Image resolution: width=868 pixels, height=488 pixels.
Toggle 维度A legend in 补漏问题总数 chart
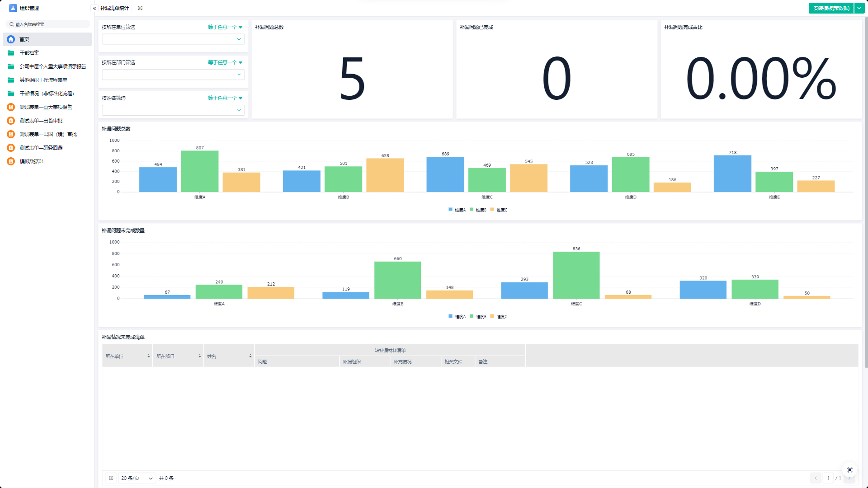point(457,210)
